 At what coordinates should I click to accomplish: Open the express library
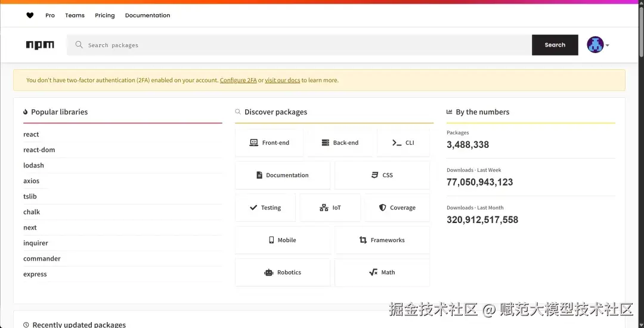click(35, 274)
